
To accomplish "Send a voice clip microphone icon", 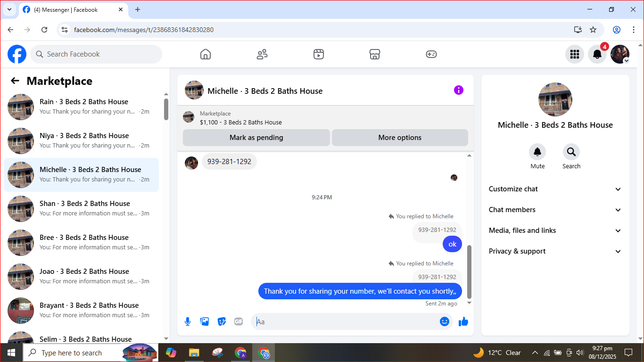I will pos(188,321).
